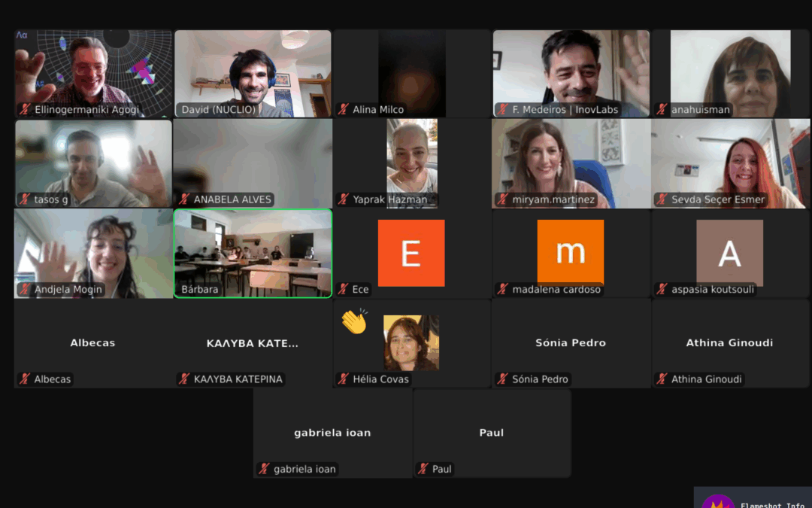
Task: Select Ellinogermaniki Agogi's video tile
Action: [93, 74]
